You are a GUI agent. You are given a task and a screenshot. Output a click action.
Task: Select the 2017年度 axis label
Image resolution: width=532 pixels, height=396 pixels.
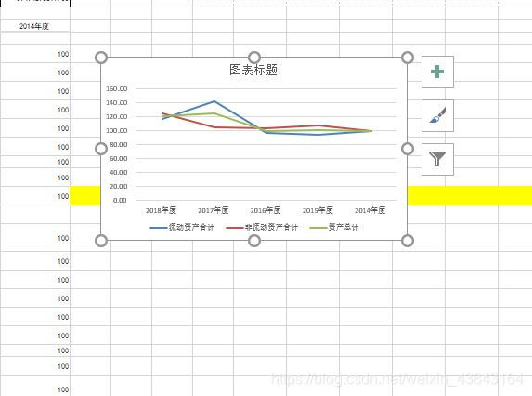click(213, 211)
